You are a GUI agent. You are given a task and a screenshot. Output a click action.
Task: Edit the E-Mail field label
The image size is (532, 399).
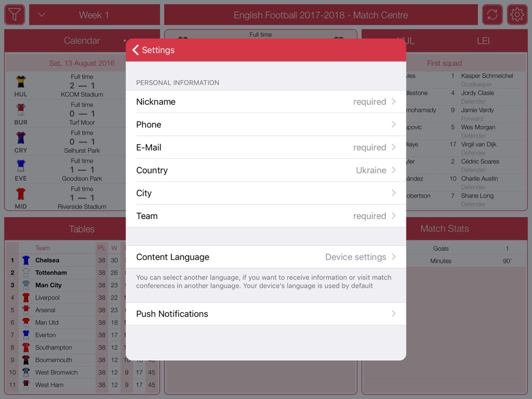click(148, 147)
